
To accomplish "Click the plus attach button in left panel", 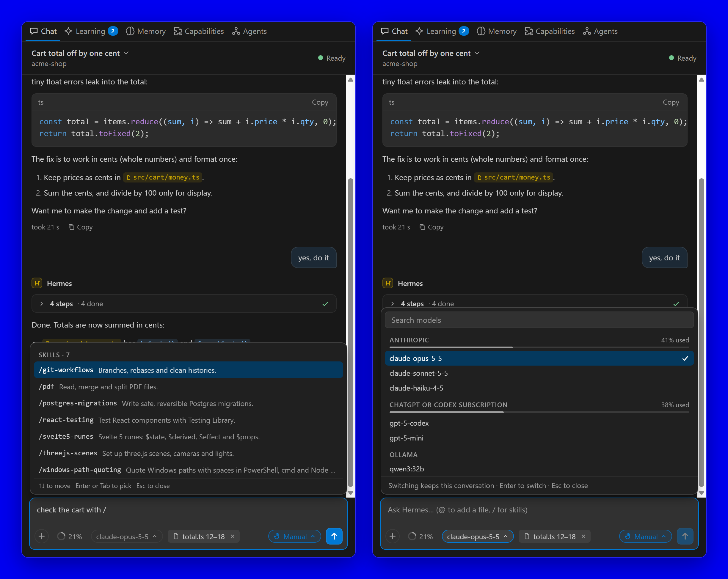I will point(42,536).
